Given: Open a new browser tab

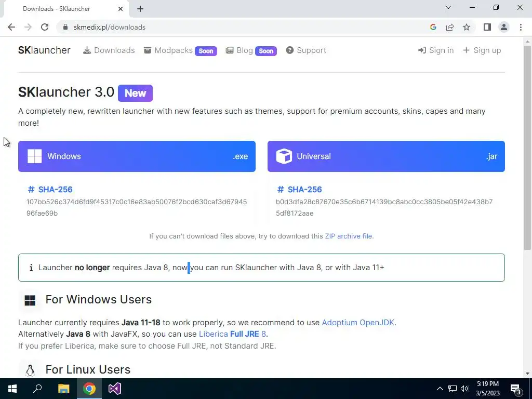Looking at the screenshot, I should (140, 9).
